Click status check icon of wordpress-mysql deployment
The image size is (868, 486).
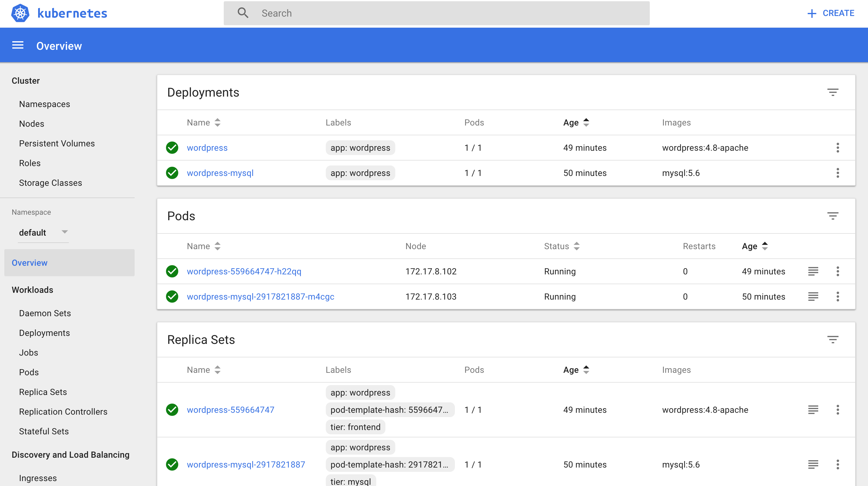[172, 173]
